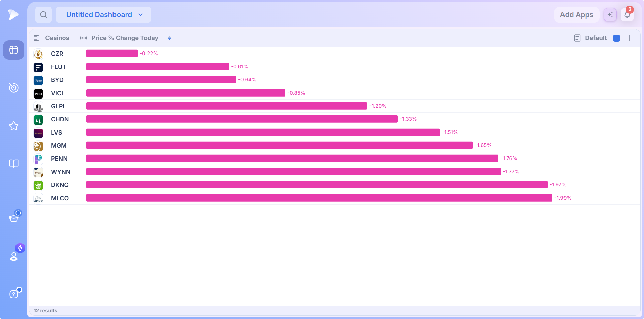Screen dimensions: 644x319
Task: Open the AI sparkle assistant button
Action: (610, 15)
